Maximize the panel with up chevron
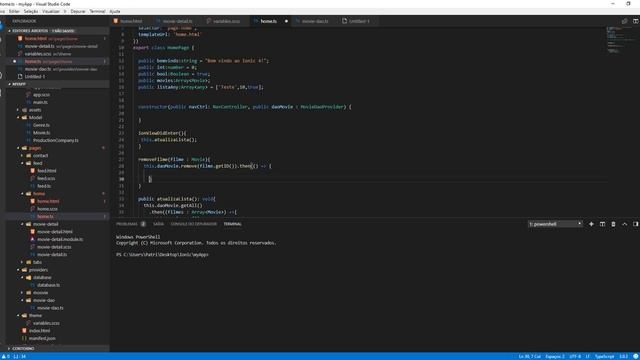This screenshot has height=360, width=640. click(624, 224)
